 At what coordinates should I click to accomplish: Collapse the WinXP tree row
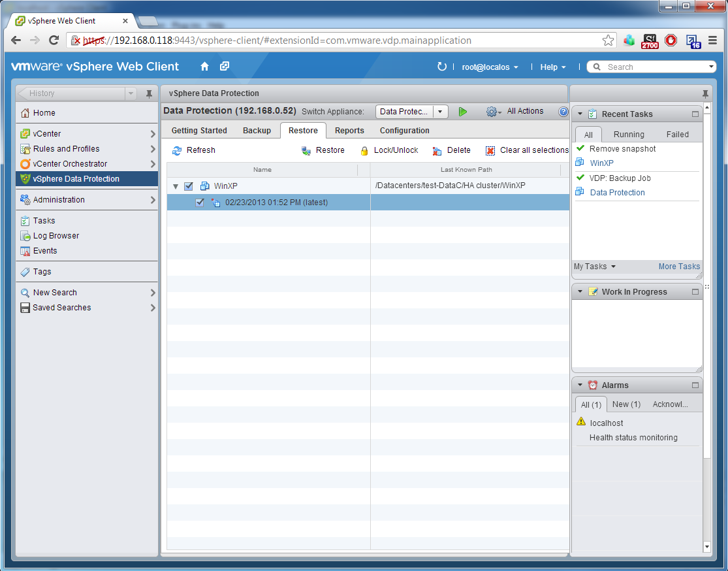pyautogui.click(x=176, y=186)
